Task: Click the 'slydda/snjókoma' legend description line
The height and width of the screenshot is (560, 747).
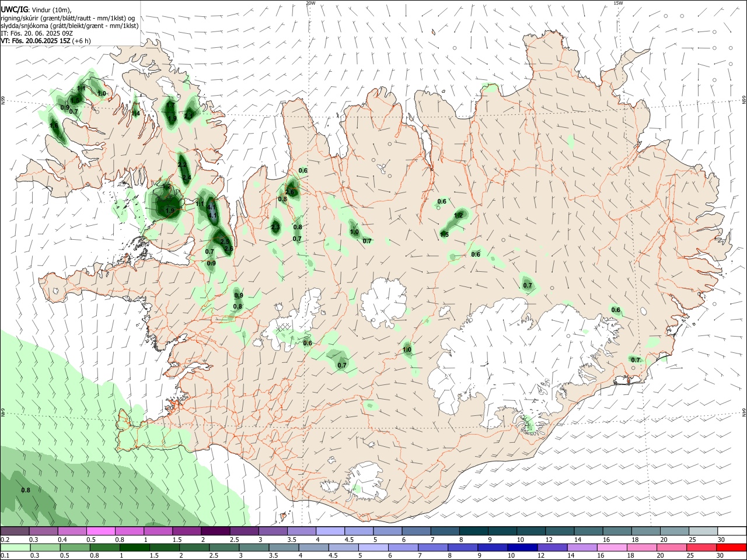Action: point(69,26)
